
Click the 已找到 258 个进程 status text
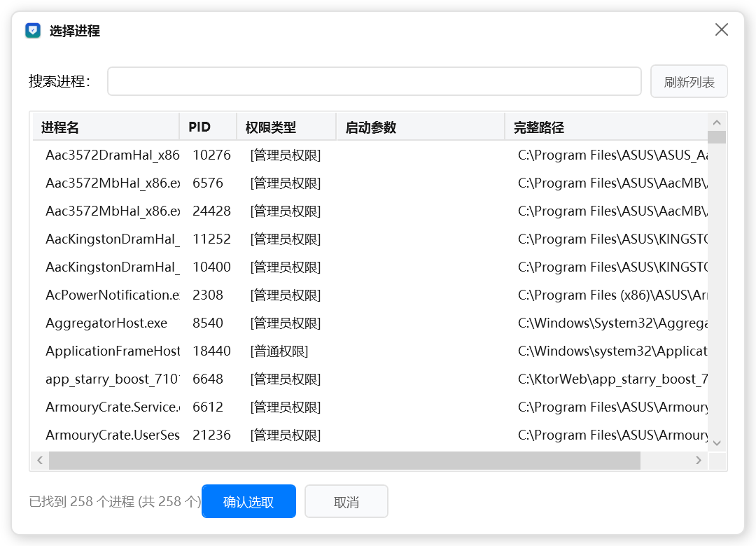115,502
